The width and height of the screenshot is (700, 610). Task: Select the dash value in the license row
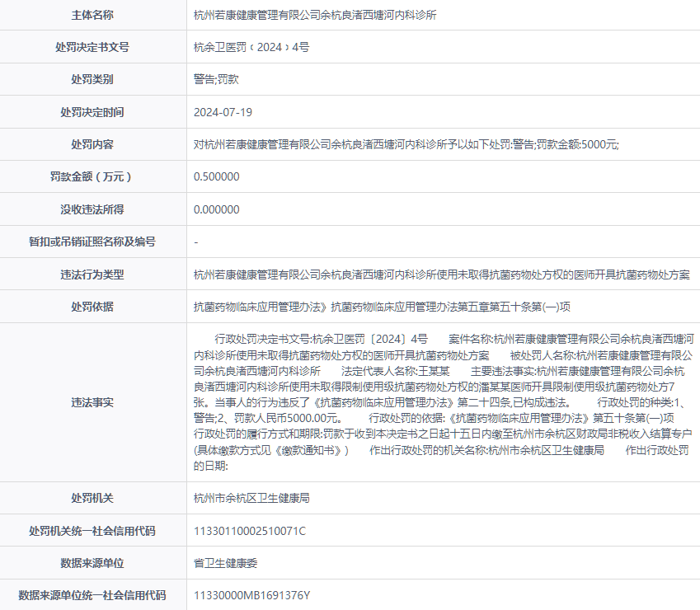click(x=196, y=242)
